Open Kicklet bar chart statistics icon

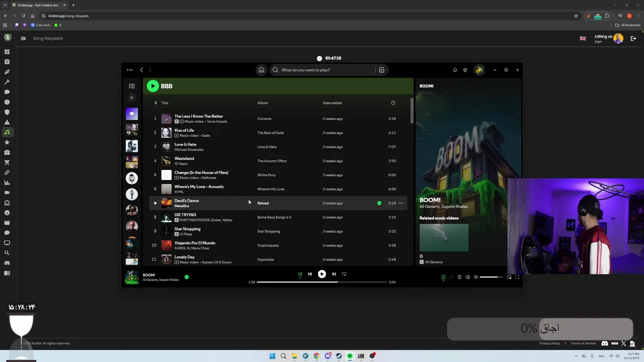7,183
